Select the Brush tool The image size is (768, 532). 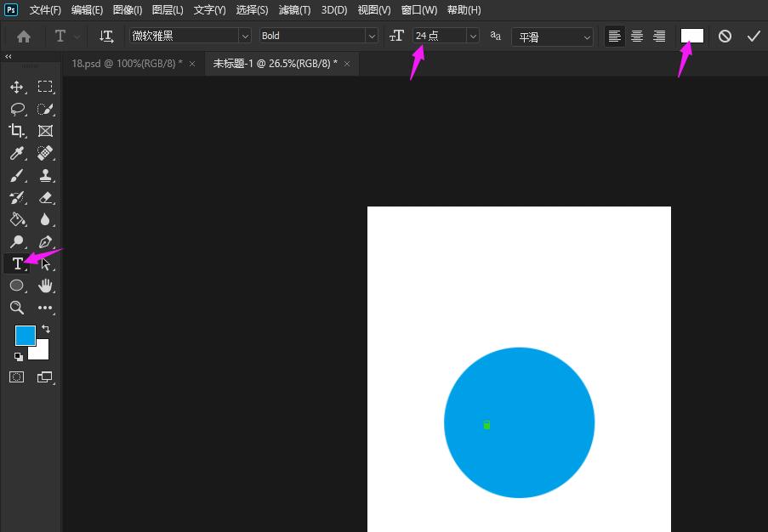pyautogui.click(x=17, y=175)
